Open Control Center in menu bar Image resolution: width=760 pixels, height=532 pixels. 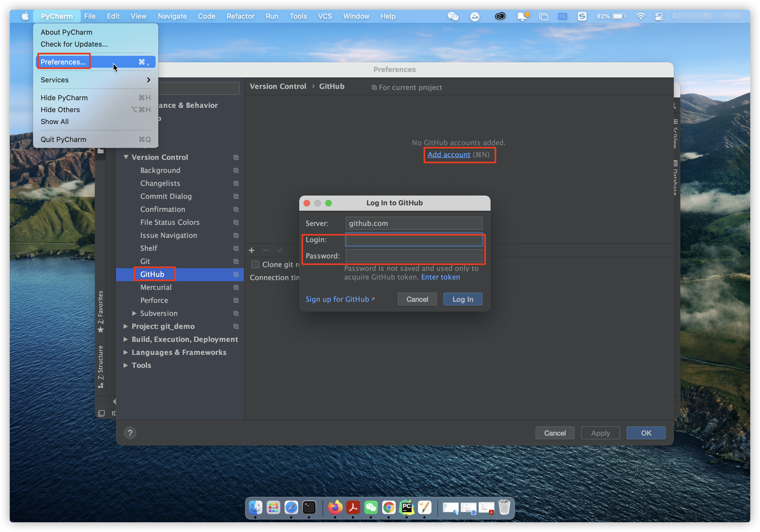[659, 16]
